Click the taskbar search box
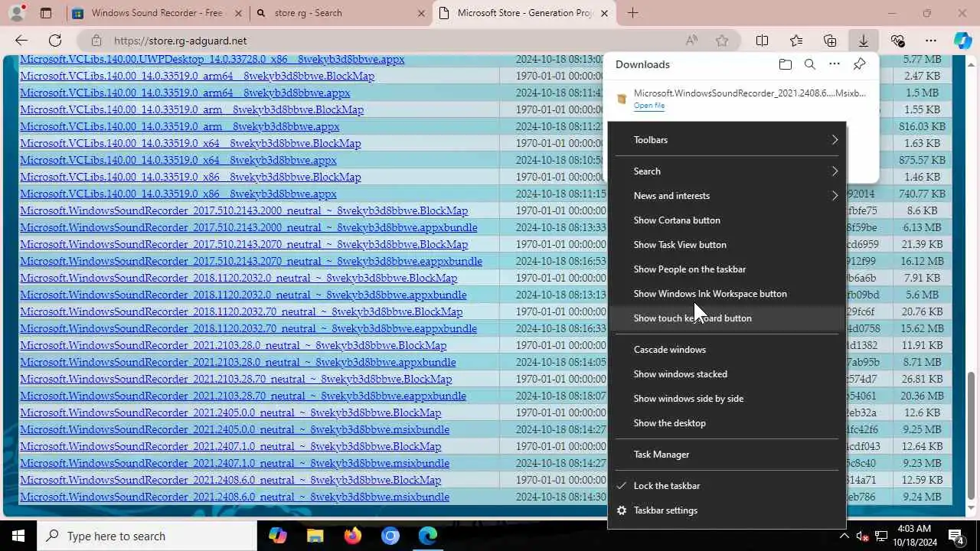 pos(147,536)
